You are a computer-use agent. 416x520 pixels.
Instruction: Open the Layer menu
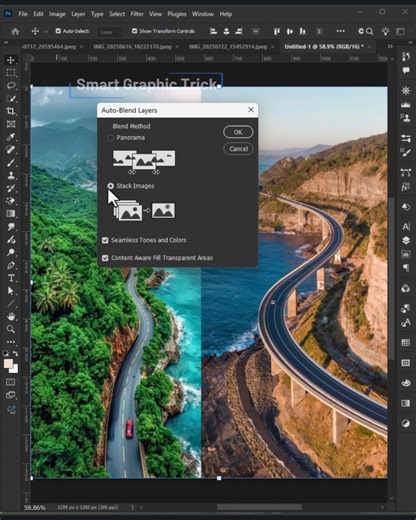[x=78, y=14]
